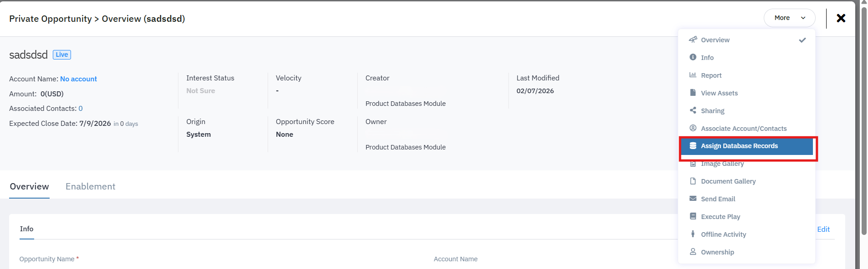Click the sadsdsd opportunity title
The height and width of the screenshot is (269, 868).
click(28, 55)
